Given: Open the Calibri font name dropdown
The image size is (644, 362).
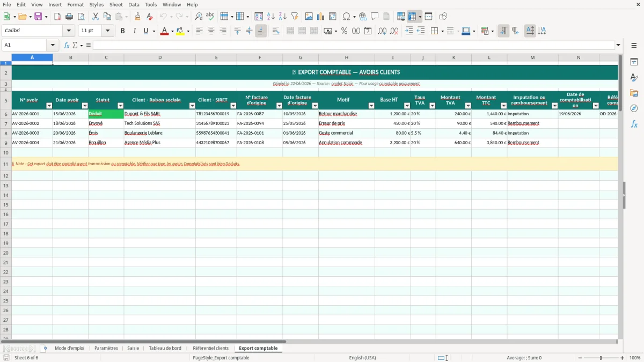Looking at the screenshot, I should (x=69, y=31).
